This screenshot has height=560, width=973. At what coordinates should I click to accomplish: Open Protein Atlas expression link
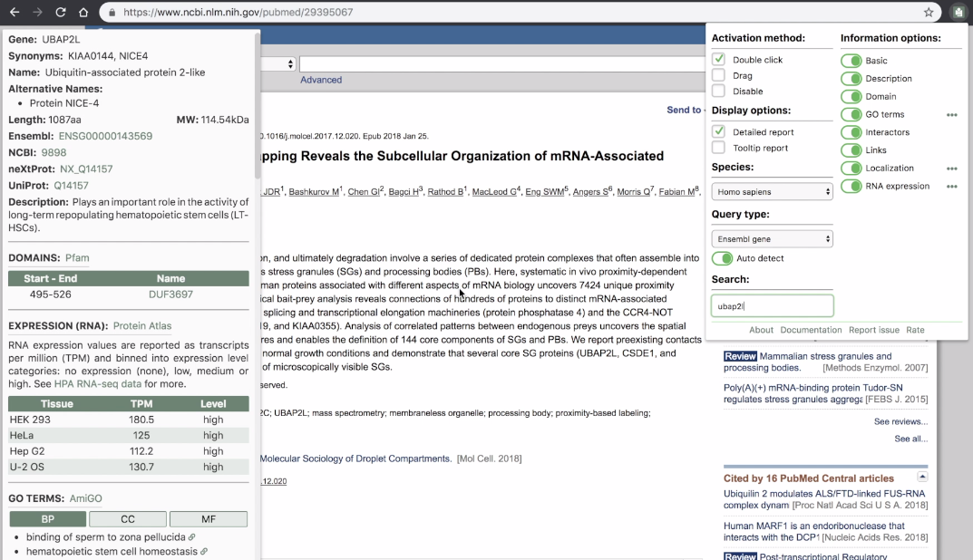[142, 326]
